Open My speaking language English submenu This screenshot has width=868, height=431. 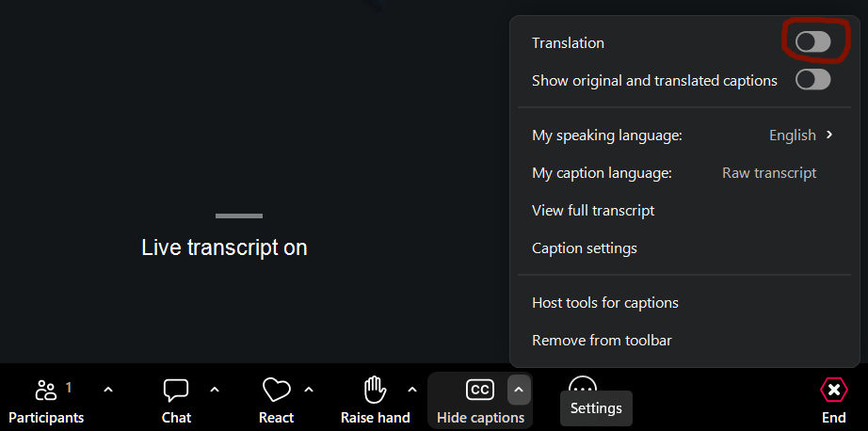tap(801, 136)
